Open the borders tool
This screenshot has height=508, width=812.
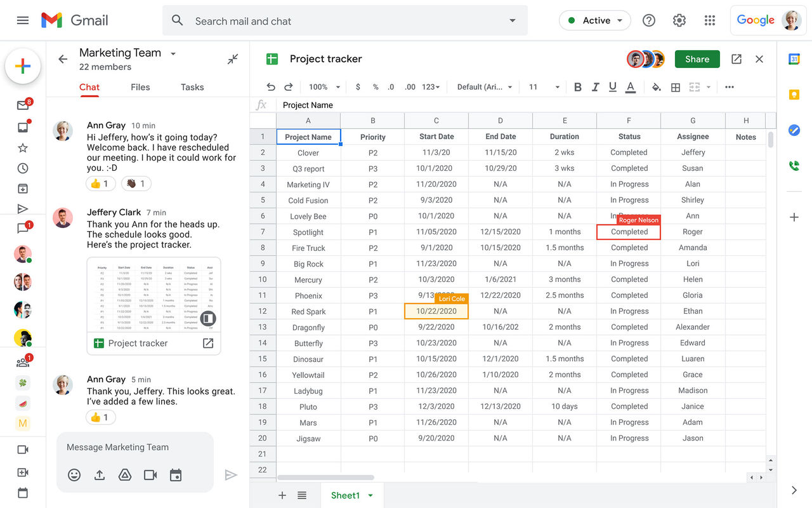pyautogui.click(x=676, y=87)
